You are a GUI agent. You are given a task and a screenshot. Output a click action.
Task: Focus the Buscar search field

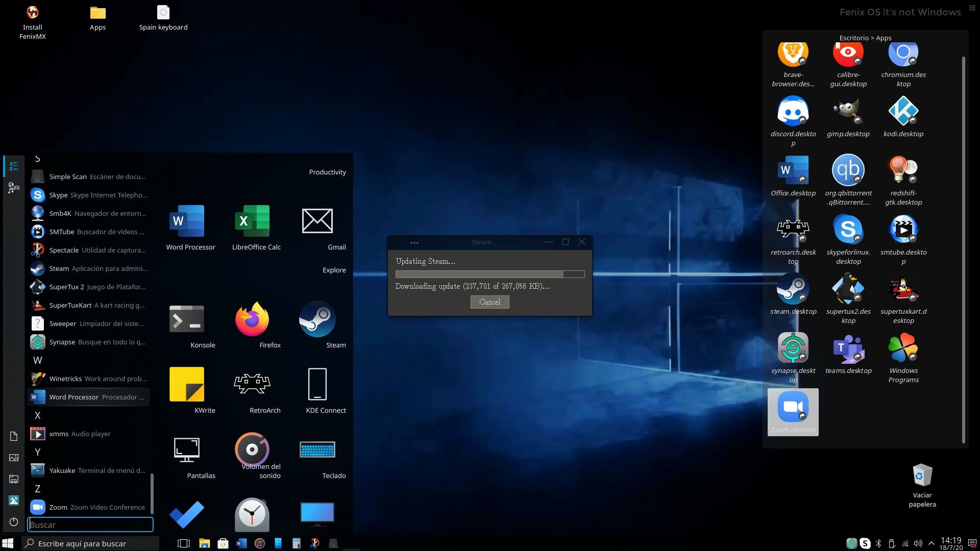(x=90, y=524)
